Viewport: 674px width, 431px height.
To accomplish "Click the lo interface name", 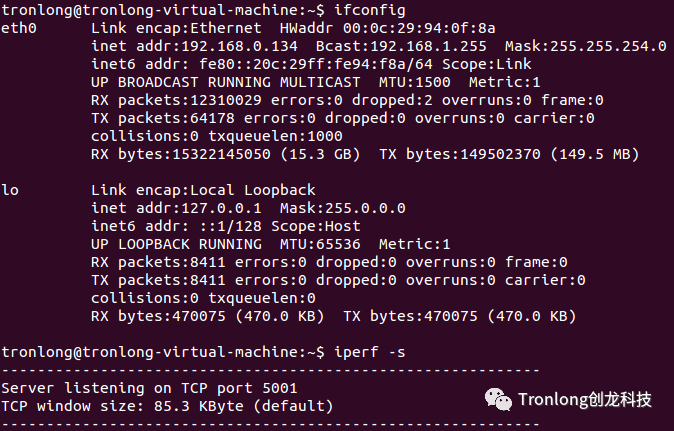I will (x=10, y=190).
